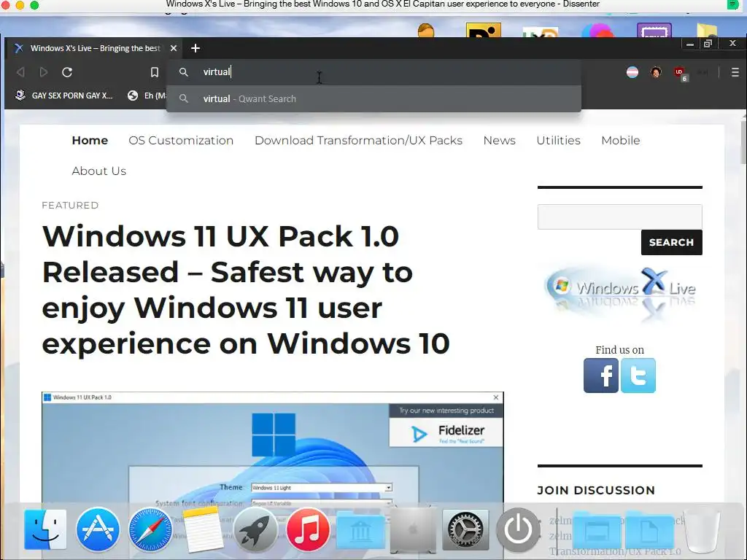Click the black SEARCH button

click(x=671, y=242)
